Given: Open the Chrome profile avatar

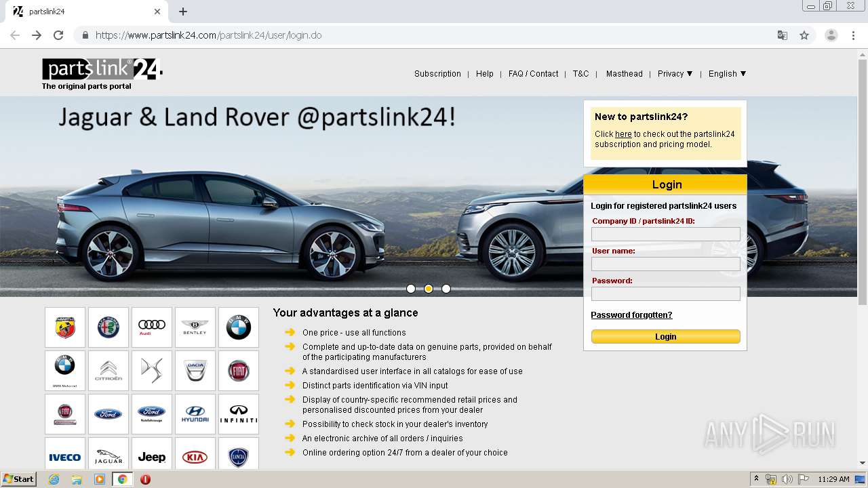Looking at the screenshot, I should pos(831,35).
